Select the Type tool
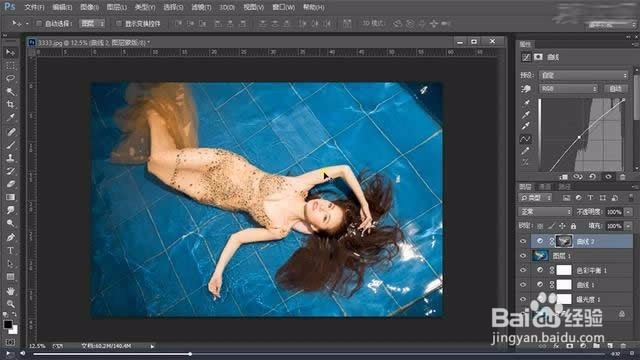The width and height of the screenshot is (640, 360). coord(11,250)
